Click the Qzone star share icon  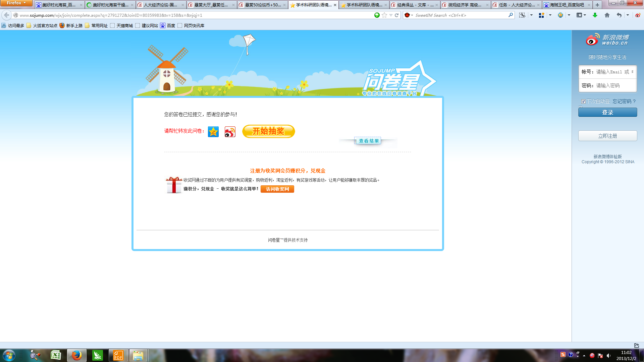[x=213, y=131]
